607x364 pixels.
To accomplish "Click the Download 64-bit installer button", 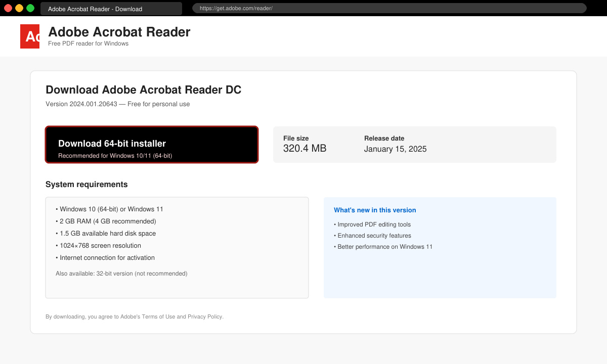I will click(x=152, y=145).
